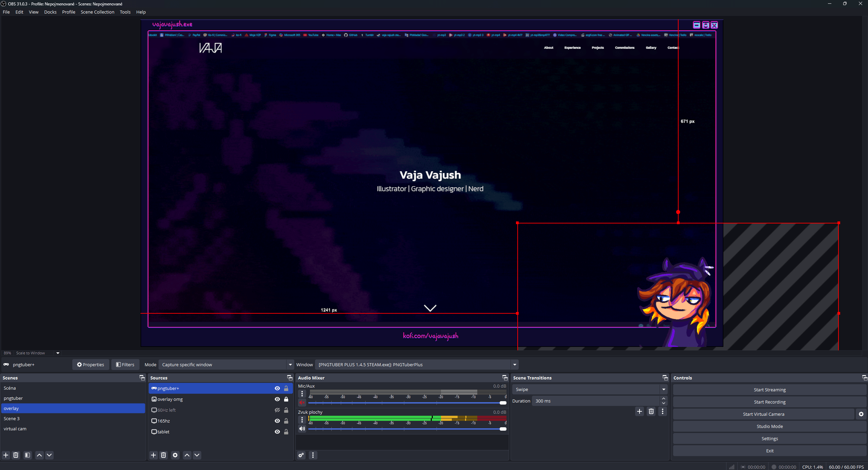The width and height of the screenshot is (868, 470).
Task: Open the Filters button for pngtuber+
Action: [x=125, y=365]
